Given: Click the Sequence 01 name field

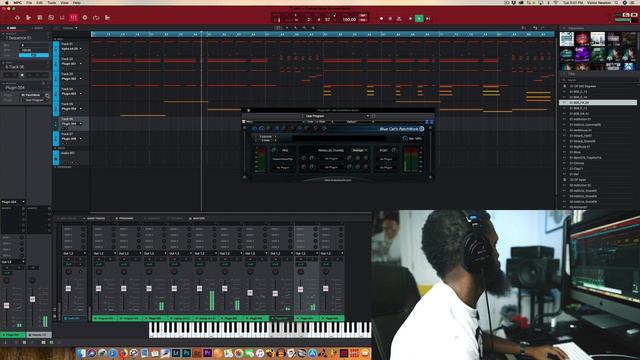Looking at the screenshot, I should [25, 38].
